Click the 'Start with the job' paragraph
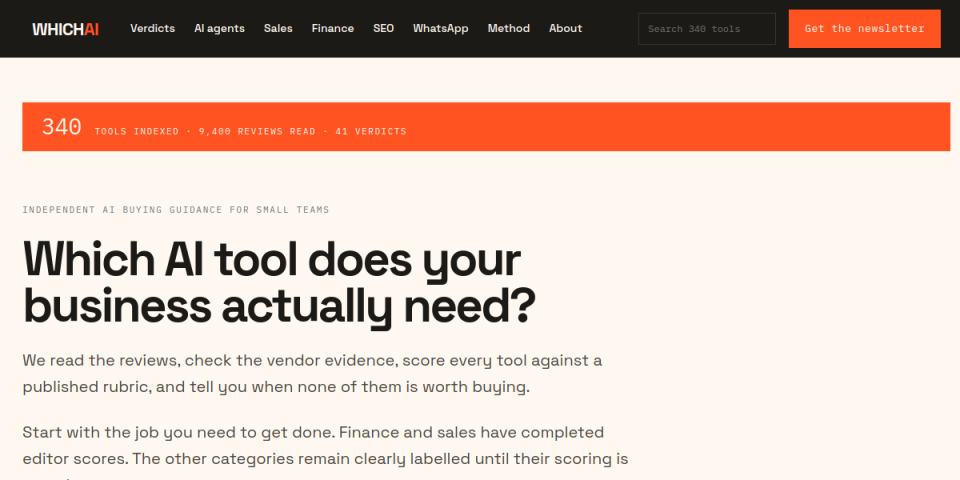Viewport: 960px width, 480px height. pyautogui.click(x=325, y=452)
